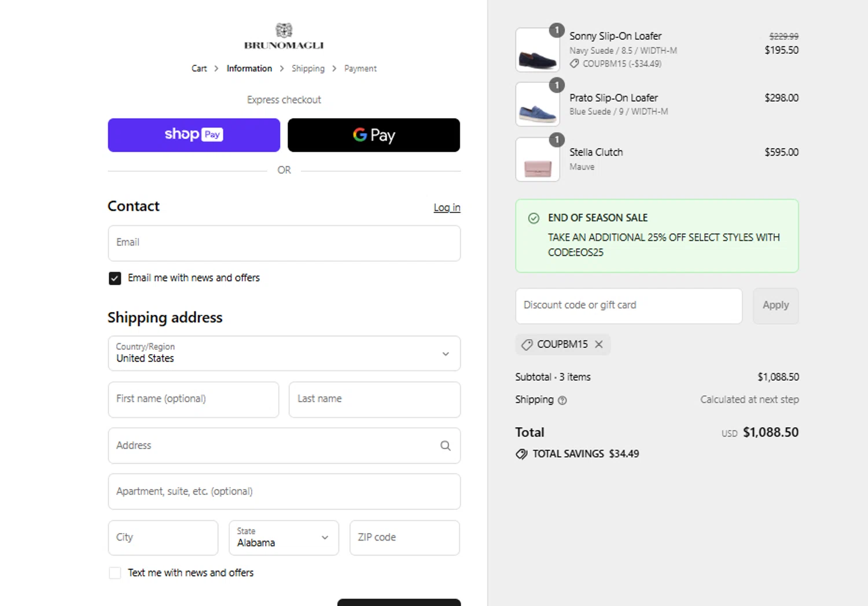Click the Prato Slip-On Loafer $298.00 price

(x=782, y=98)
